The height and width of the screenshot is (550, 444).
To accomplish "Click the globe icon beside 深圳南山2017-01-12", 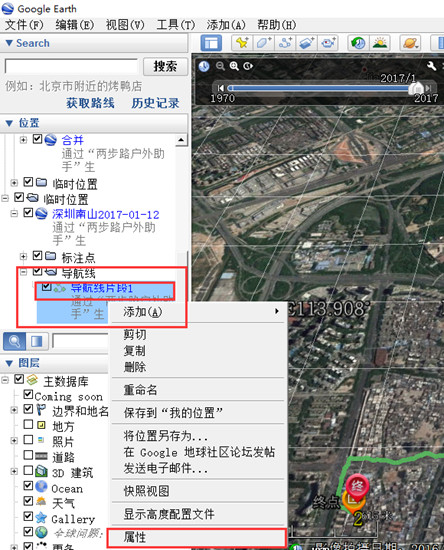I will tap(41, 213).
